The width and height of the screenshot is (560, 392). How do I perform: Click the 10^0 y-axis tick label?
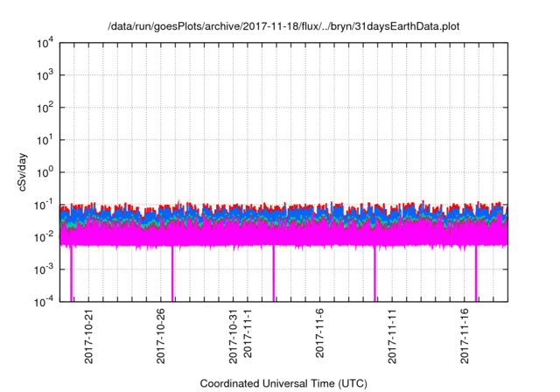(45, 173)
